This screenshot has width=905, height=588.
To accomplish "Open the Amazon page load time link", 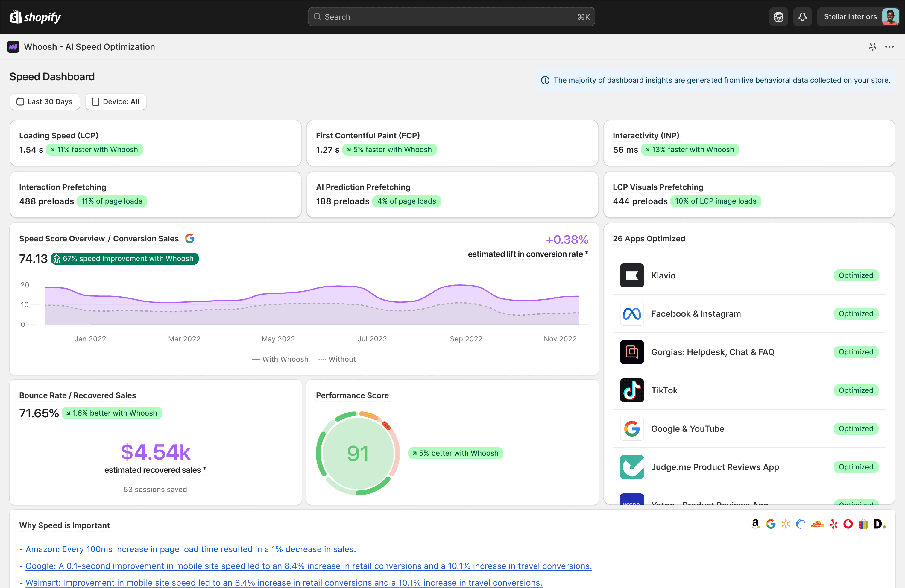I will [191, 549].
